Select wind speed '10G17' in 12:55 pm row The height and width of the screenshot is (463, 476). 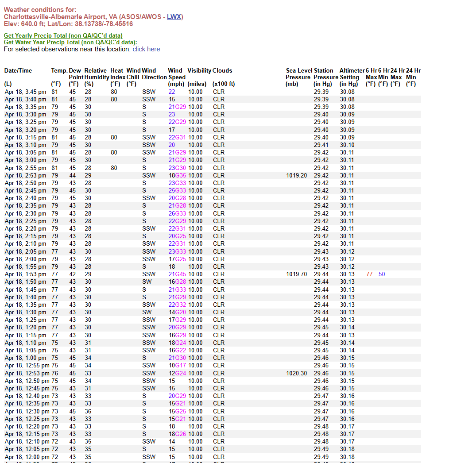[x=177, y=366]
